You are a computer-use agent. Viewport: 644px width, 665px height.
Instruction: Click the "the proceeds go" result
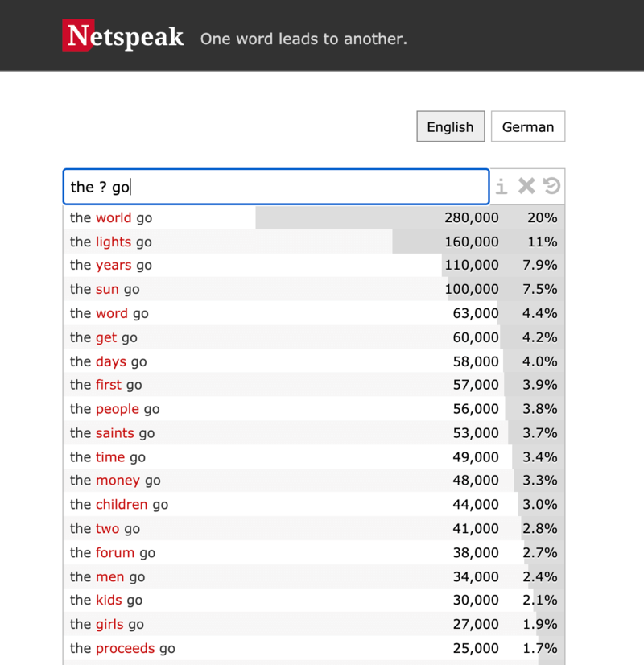click(122, 648)
